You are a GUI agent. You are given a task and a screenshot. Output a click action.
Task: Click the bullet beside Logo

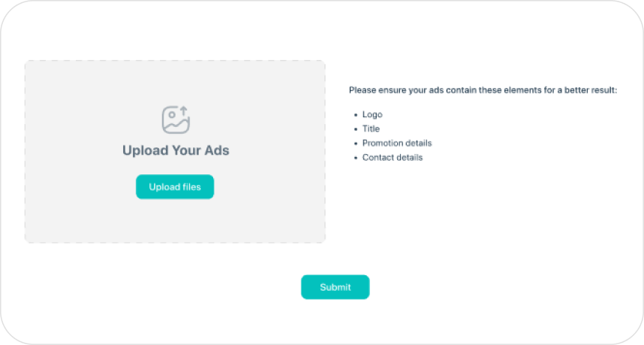pos(355,115)
